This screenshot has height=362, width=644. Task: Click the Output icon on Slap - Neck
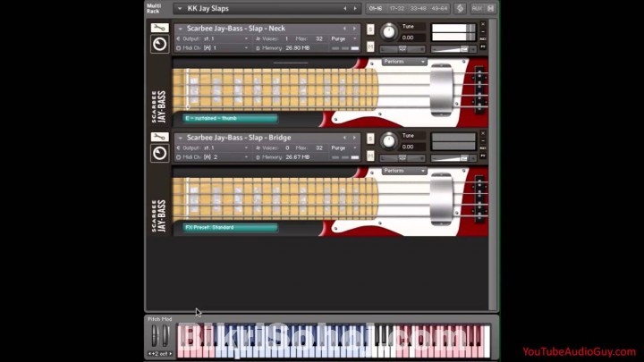click(x=178, y=38)
